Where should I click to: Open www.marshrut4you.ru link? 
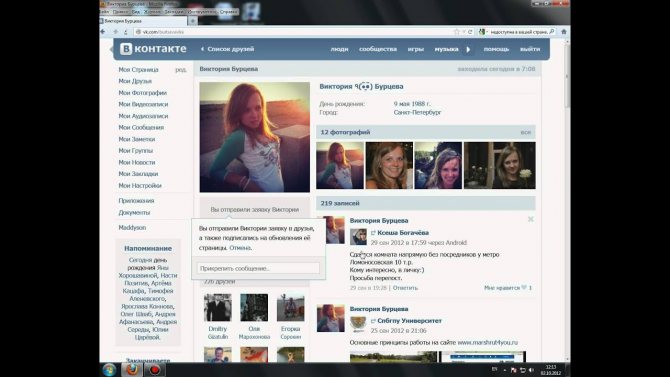pos(488,343)
